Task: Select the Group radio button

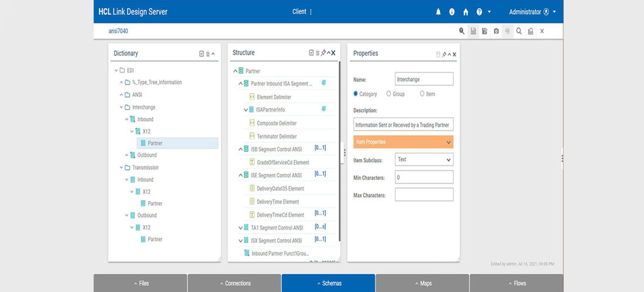Action: [x=388, y=94]
